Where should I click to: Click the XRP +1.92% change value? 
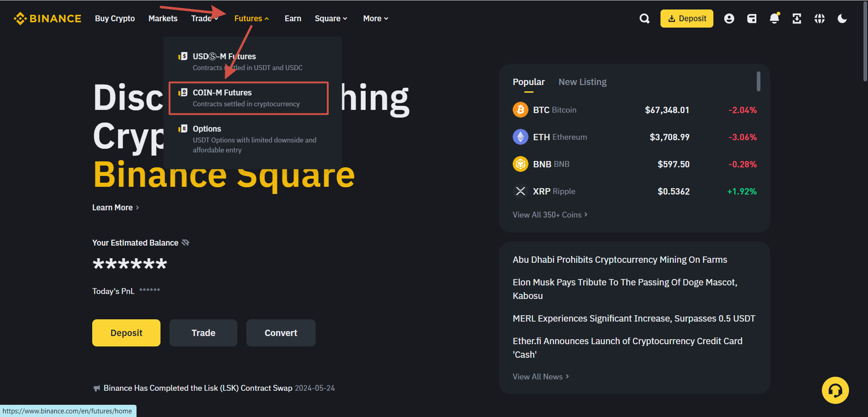(x=742, y=191)
